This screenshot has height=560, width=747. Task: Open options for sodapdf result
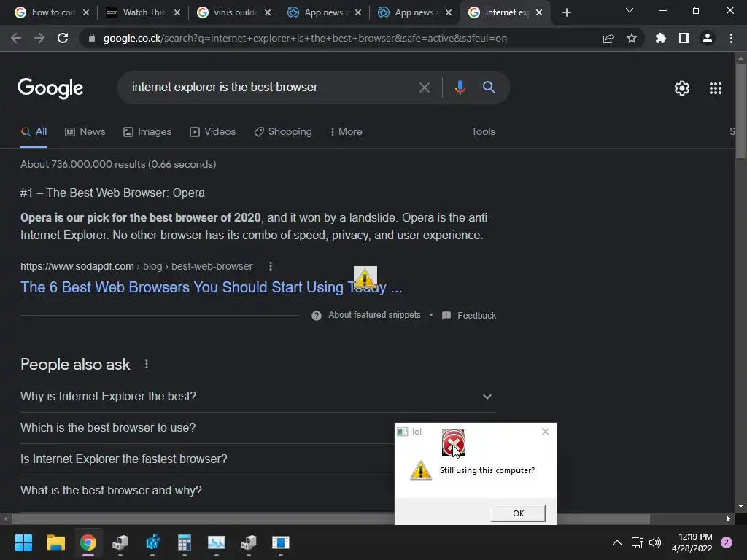pos(271,266)
